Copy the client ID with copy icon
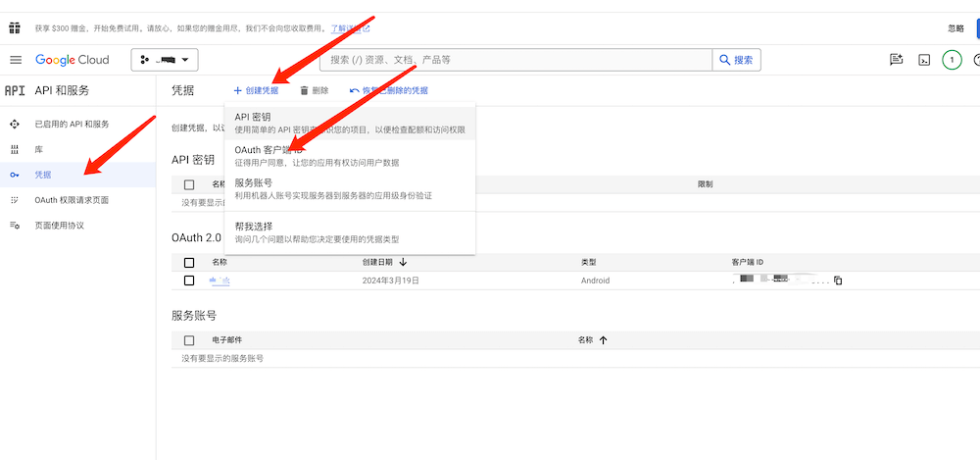The width and height of the screenshot is (980, 460). (x=838, y=281)
